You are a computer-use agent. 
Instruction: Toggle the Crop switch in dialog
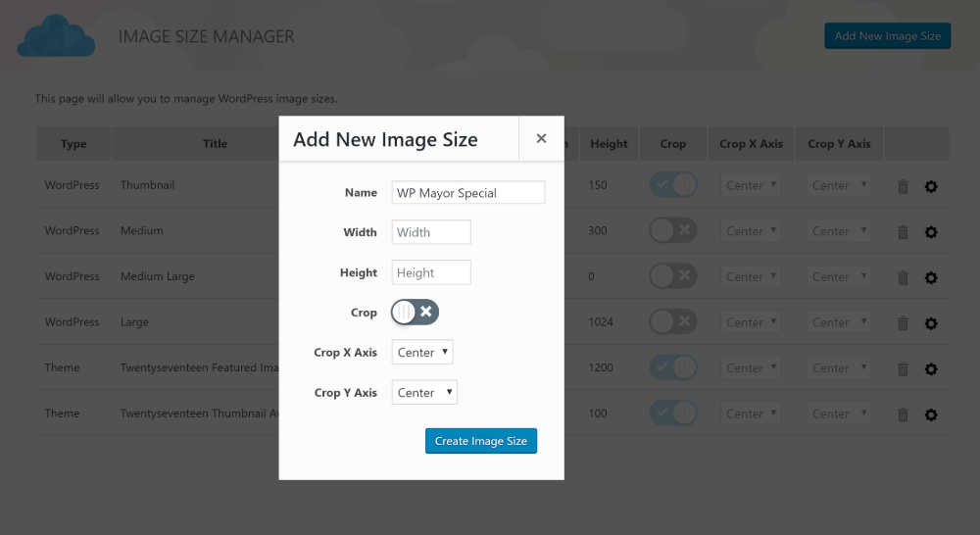(415, 312)
